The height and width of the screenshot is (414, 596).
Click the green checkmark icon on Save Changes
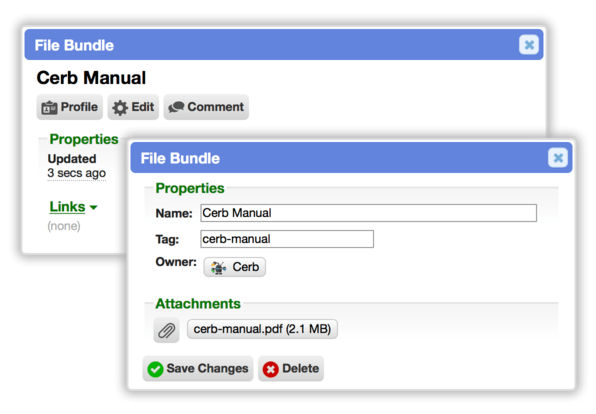[155, 369]
